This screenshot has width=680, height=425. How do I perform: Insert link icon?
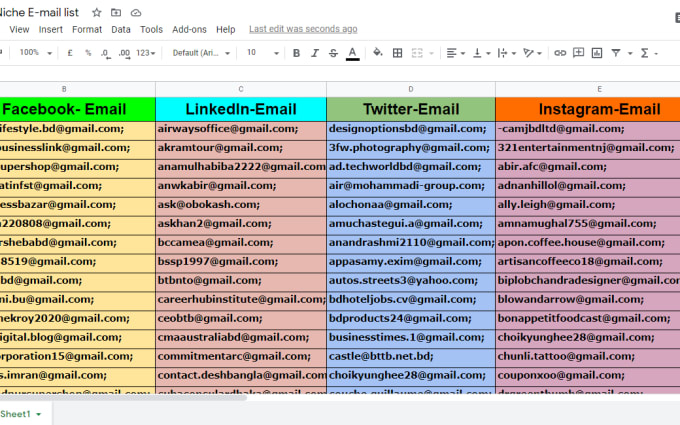point(560,53)
